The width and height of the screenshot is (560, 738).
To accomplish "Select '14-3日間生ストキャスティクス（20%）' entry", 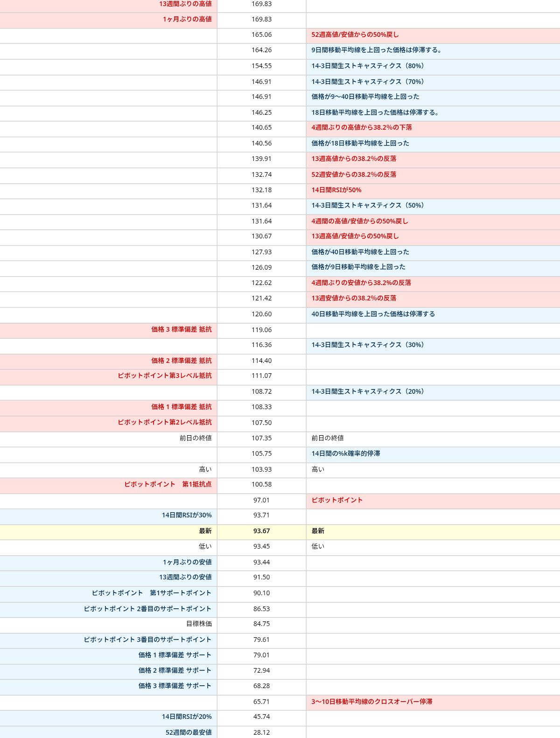I will [369, 391].
